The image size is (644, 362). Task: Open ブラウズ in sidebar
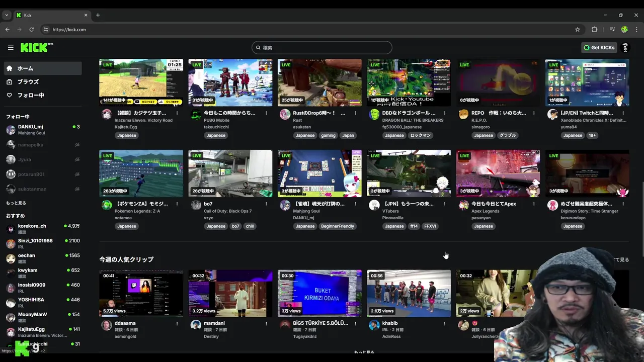point(43,81)
